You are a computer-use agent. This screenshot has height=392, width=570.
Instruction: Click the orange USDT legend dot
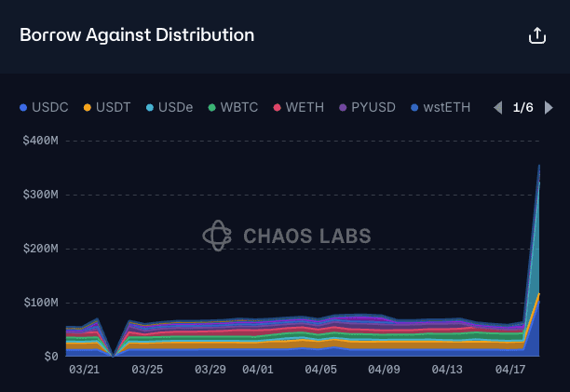[88, 108]
